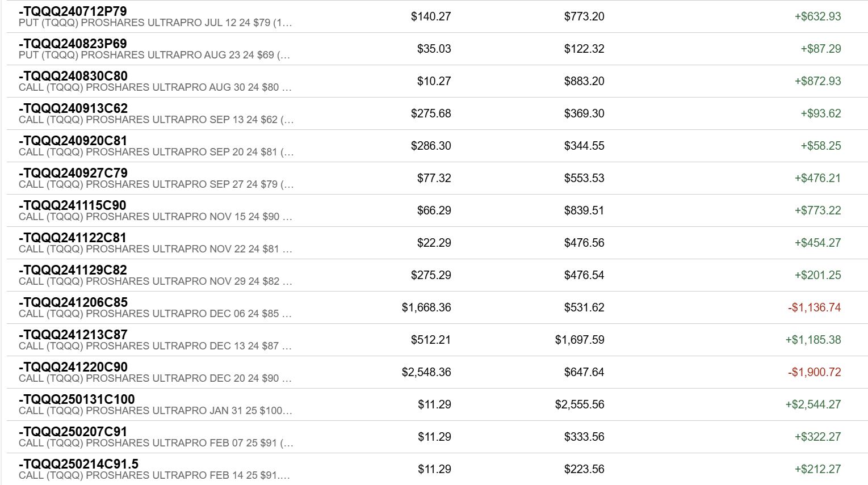Open the -TQQQ240913C62 option details
Viewport: 868px width, 485px height.
click(73, 108)
